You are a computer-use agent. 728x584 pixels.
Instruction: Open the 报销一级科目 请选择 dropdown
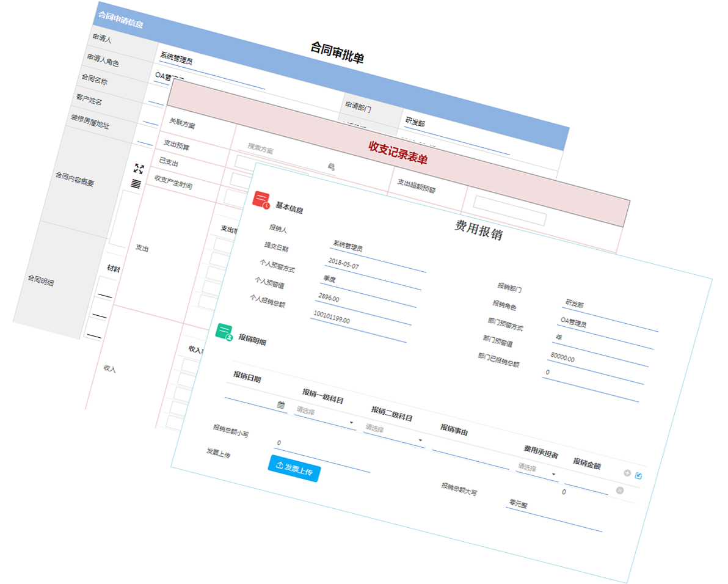(325, 417)
